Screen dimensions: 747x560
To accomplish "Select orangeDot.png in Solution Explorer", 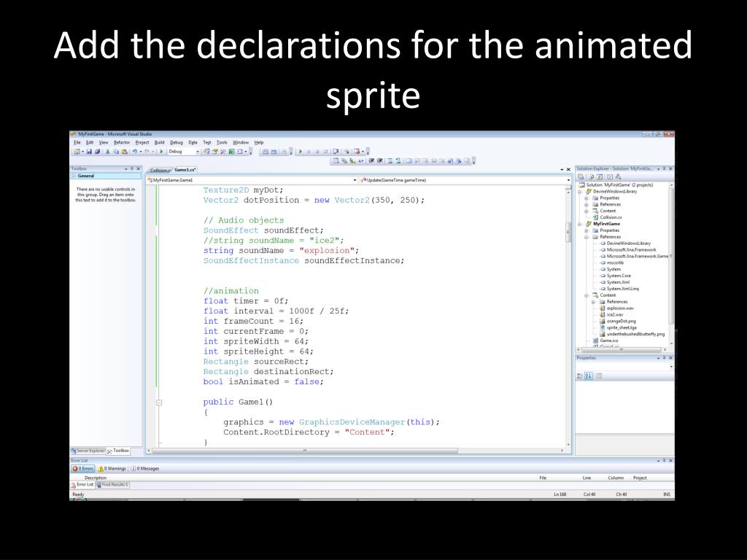I will 621,321.
